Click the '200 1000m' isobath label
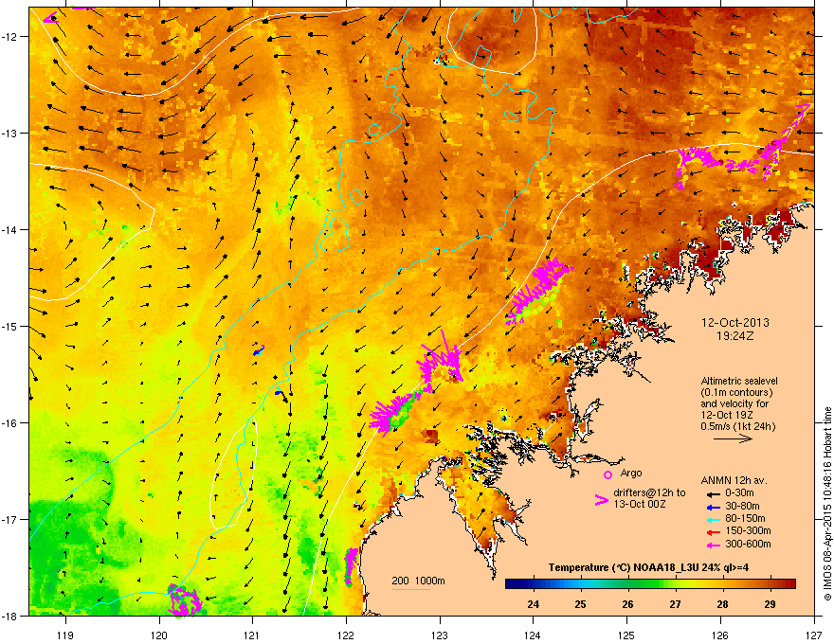 point(418,581)
